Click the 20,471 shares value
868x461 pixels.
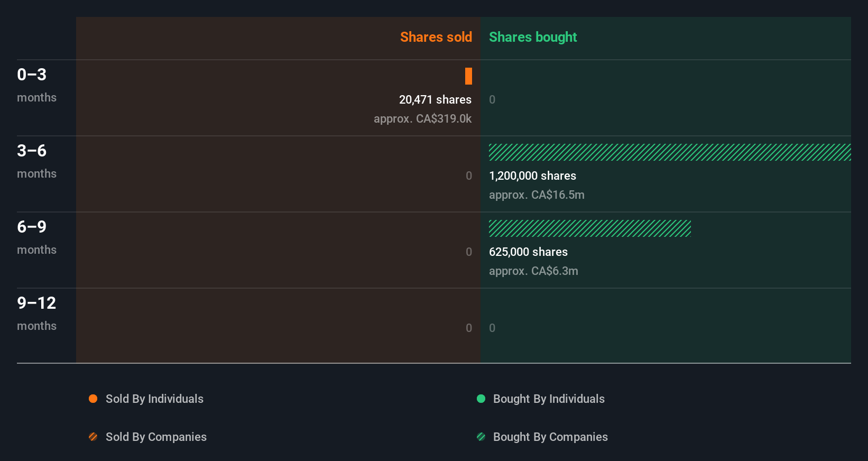pyautogui.click(x=435, y=99)
